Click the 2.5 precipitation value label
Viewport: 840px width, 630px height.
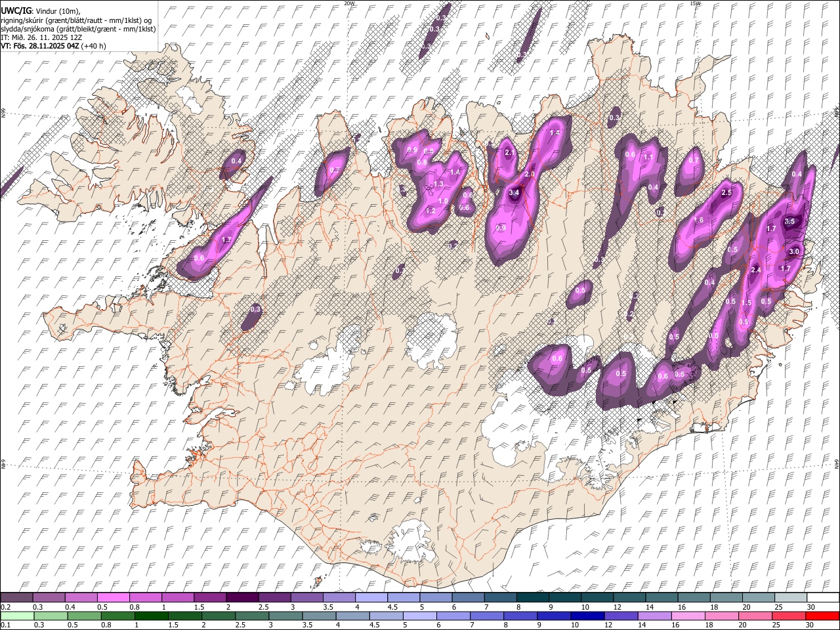726,193
